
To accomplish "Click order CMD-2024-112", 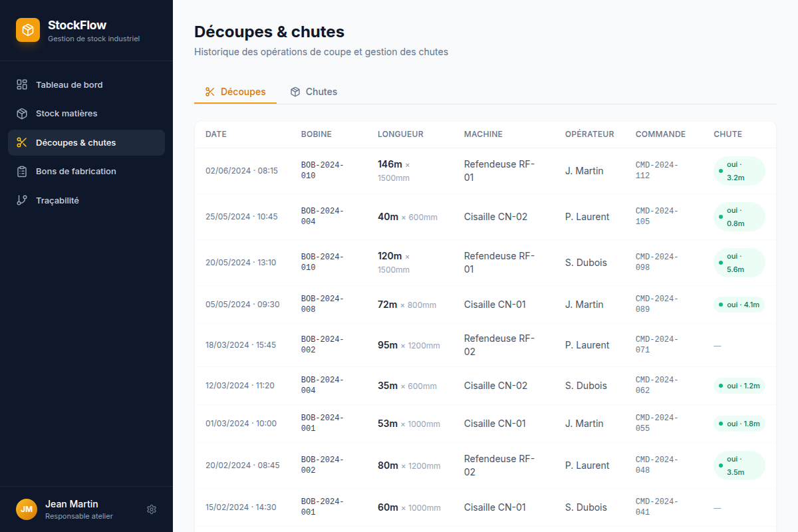I will click(657, 171).
